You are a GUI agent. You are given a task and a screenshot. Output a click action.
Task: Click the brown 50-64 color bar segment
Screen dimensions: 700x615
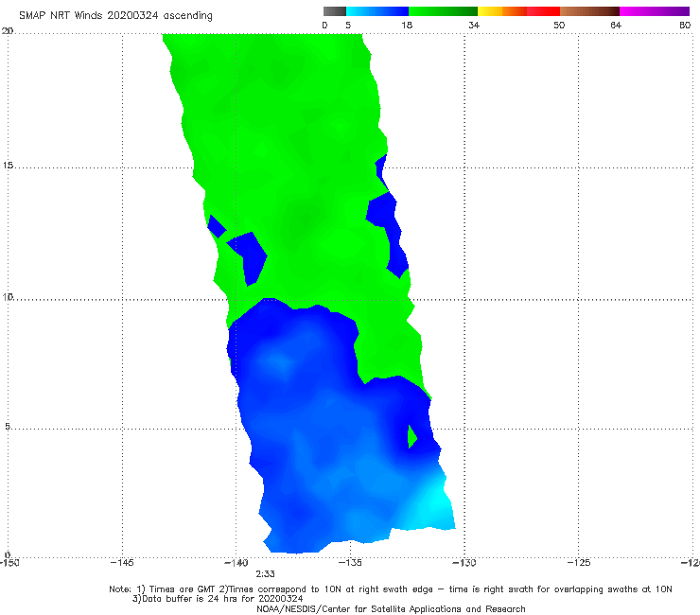coord(589,11)
